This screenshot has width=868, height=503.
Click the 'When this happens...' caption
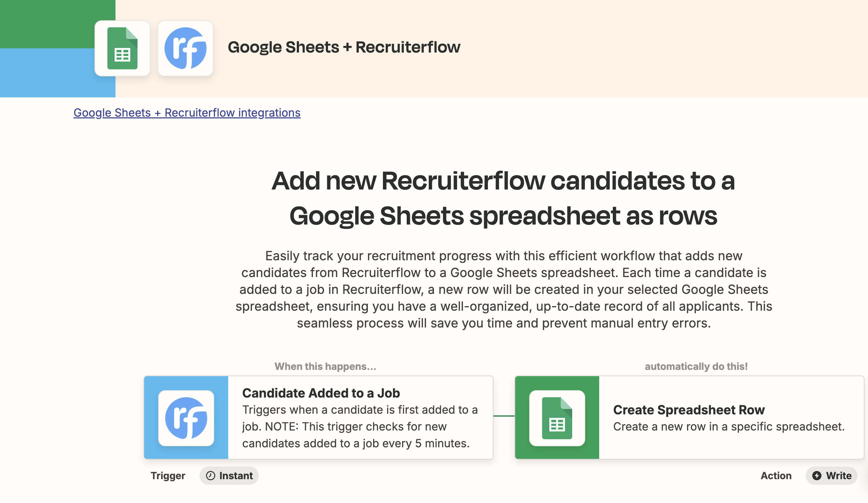[325, 366]
